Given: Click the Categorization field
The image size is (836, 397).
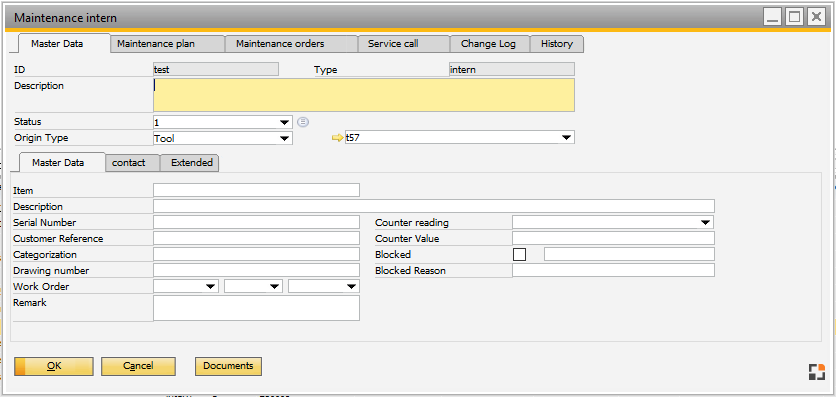Looking at the screenshot, I should [256, 254].
